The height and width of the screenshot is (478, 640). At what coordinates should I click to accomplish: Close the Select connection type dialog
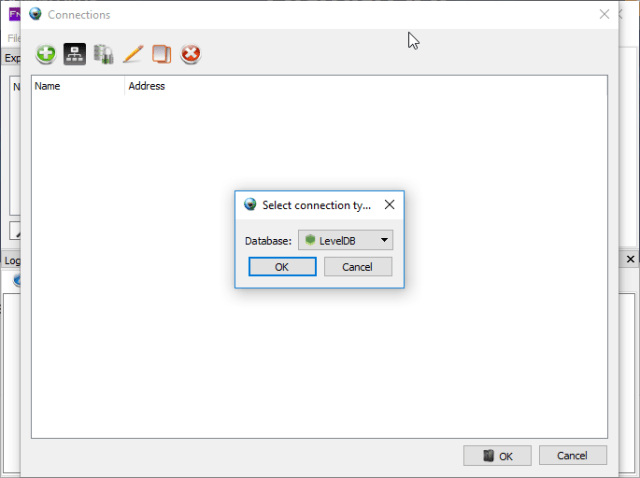click(x=389, y=204)
